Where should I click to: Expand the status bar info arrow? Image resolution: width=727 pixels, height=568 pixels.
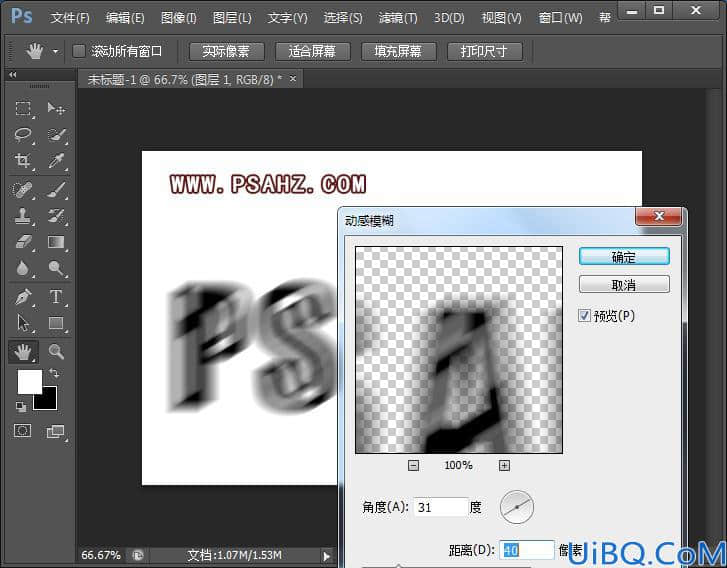pos(326,556)
